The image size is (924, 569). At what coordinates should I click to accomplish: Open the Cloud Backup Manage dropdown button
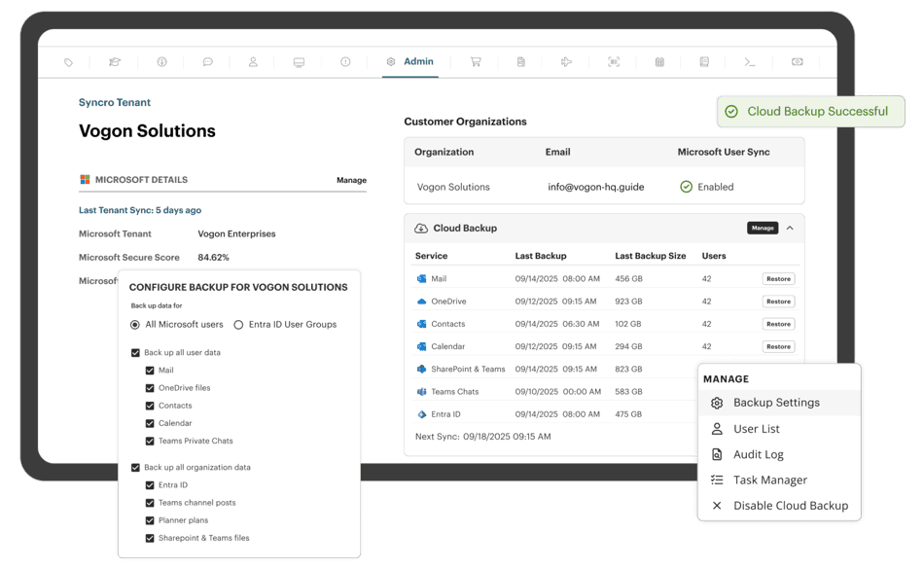763,228
